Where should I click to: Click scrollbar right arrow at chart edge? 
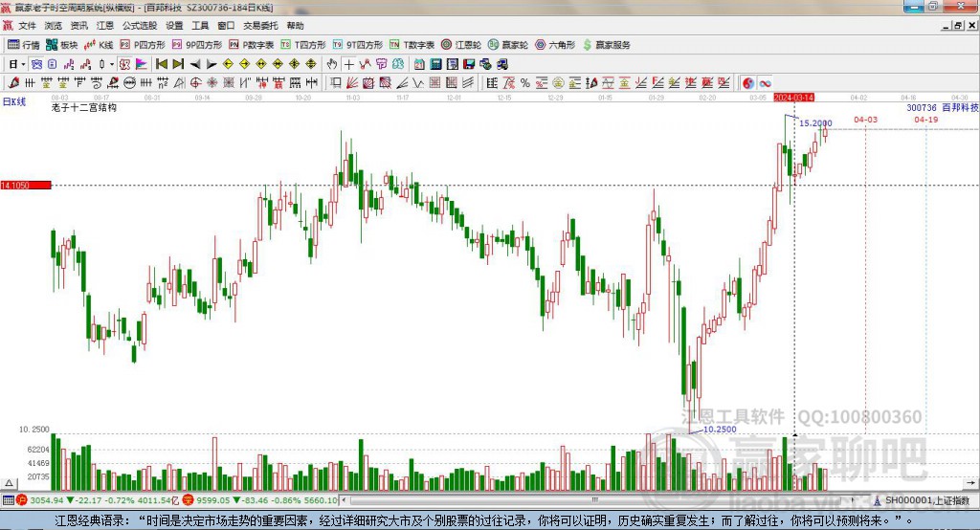click(x=970, y=483)
